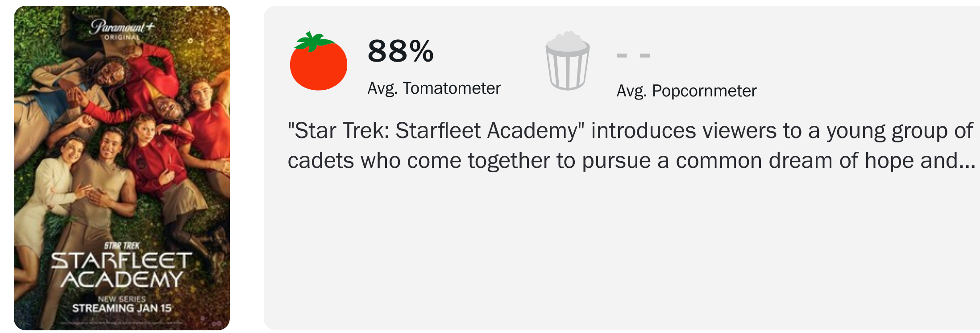Click the "NEW SERIES" text on poster
Viewport: 980px width, 333px height.
pyautogui.click(x=122, y=299)
